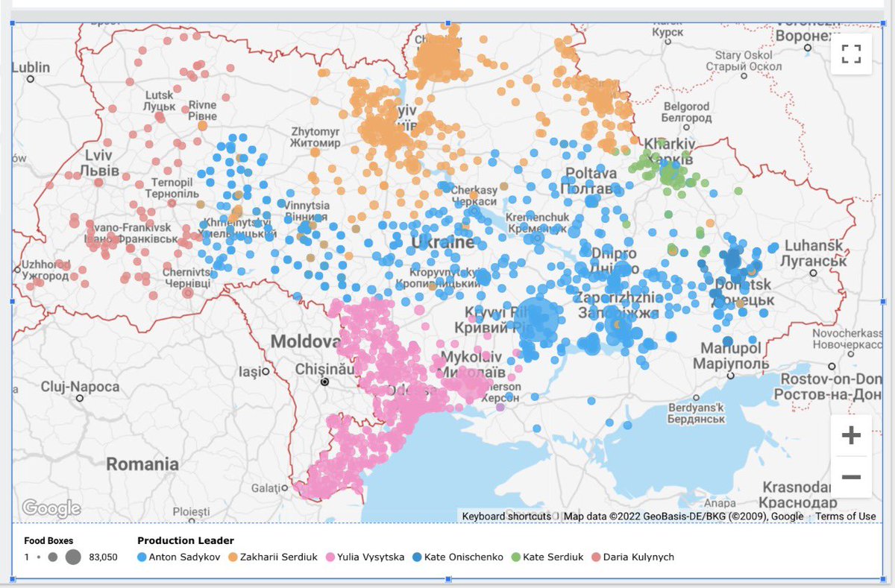Toggle the Yulia Vysytska legend entry

point(365,557)
